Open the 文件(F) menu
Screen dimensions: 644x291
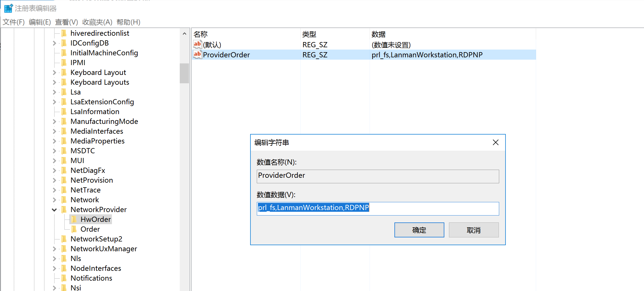[14, 22]
